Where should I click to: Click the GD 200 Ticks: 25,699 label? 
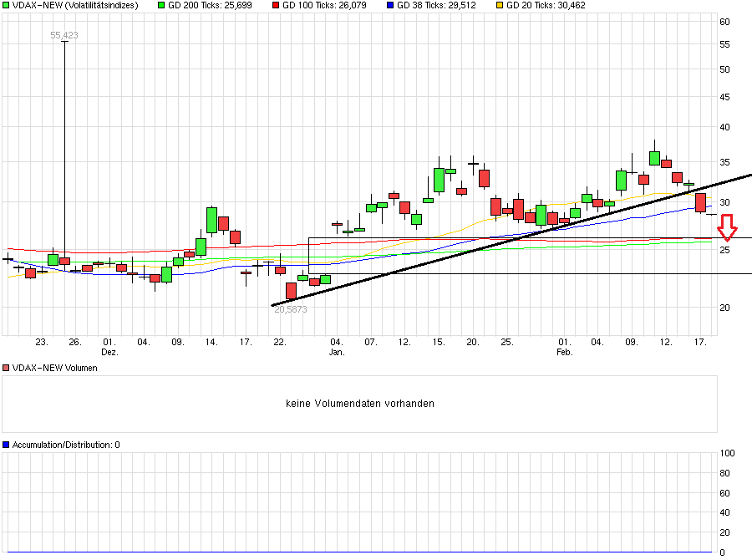click(x=210, y=5)
